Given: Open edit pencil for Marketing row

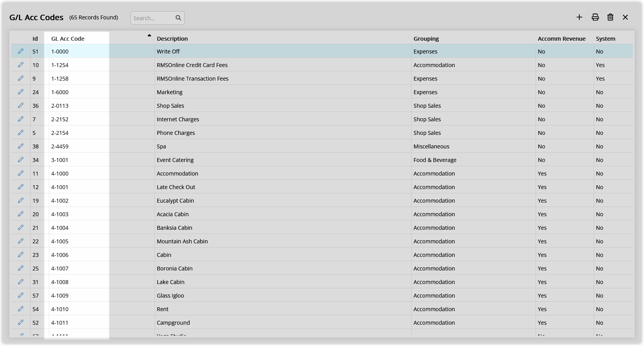Looking at the screenshot, I should (21, 92).
